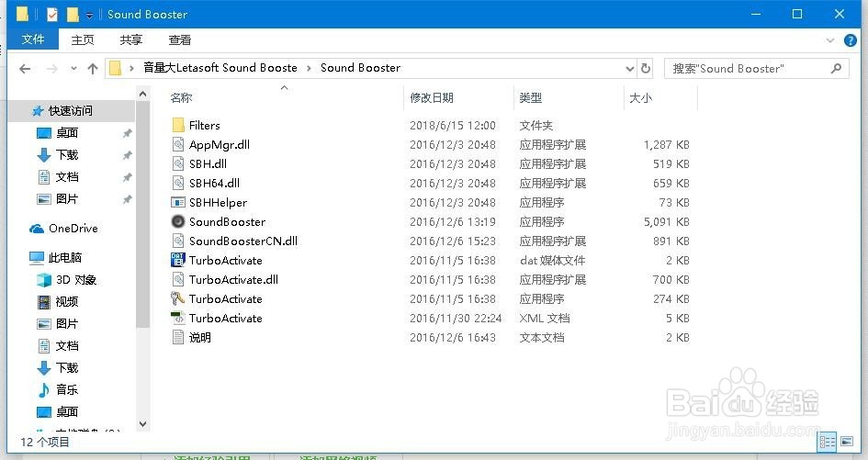Click navigation pane scroll down arrow

(142, 424)
